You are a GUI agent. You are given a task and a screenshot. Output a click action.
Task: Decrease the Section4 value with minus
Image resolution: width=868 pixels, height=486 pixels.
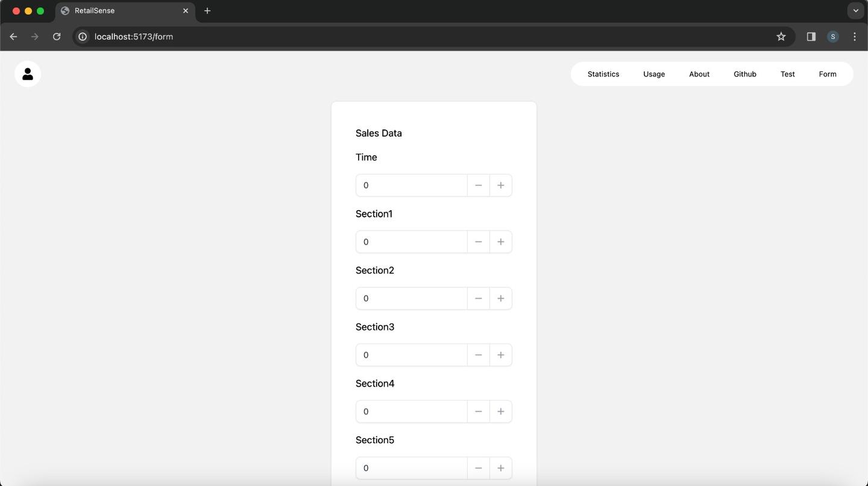[479, 412]
